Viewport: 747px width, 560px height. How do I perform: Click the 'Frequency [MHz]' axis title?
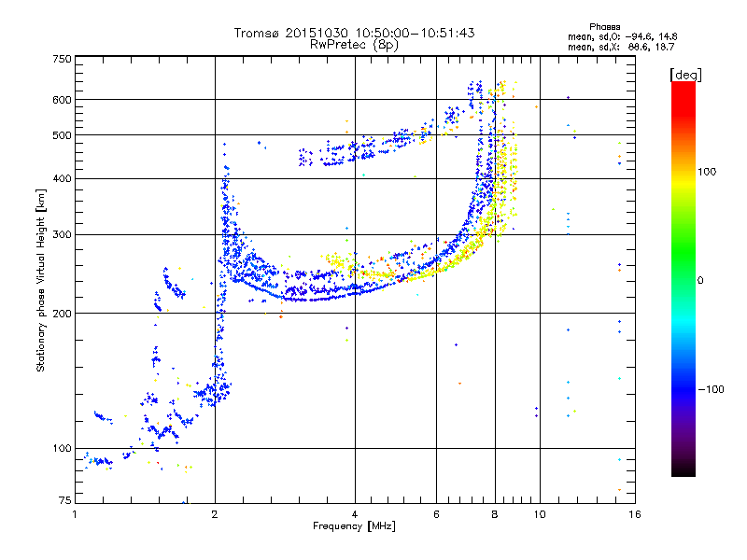point(354,526)
